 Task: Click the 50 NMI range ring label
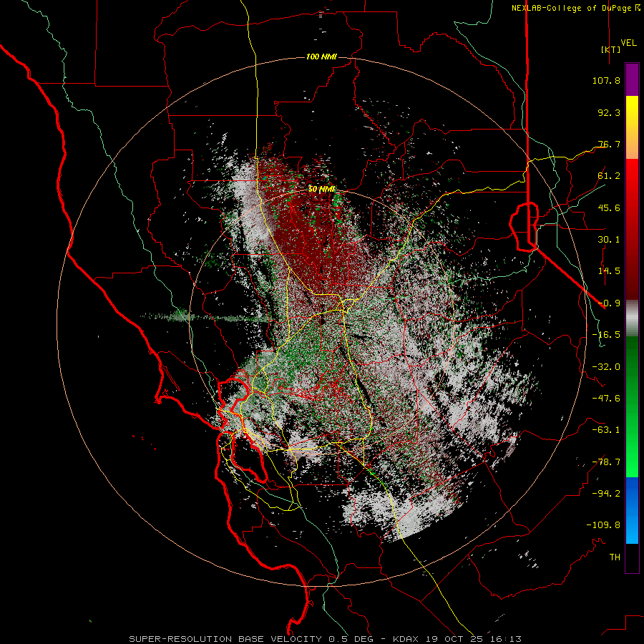pos(322,190)
